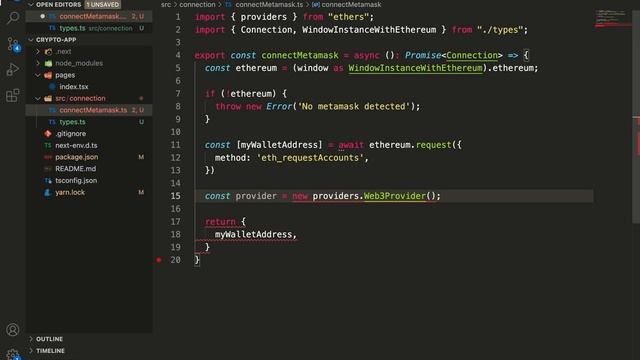Click Web3Provider on line 15

coord(395,196)
